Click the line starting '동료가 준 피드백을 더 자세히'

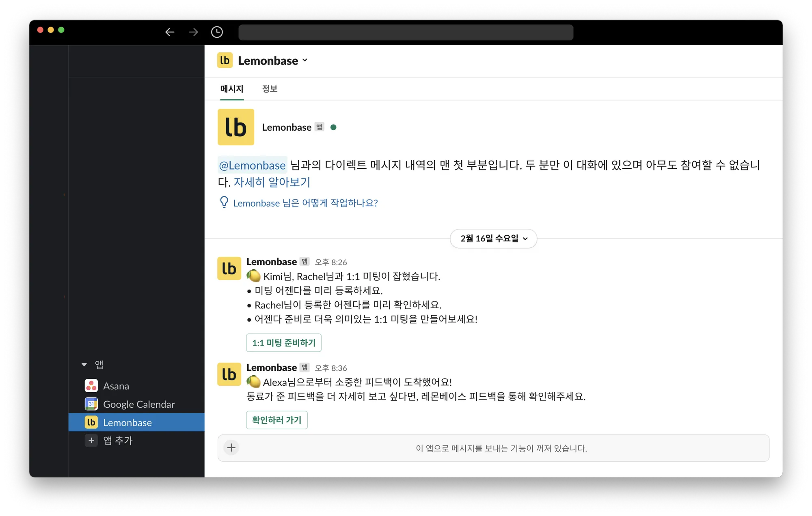point(416,396)
